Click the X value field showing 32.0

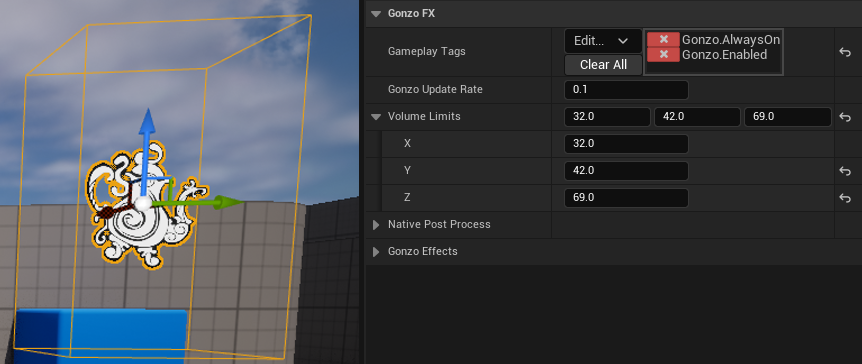(626, 144)
